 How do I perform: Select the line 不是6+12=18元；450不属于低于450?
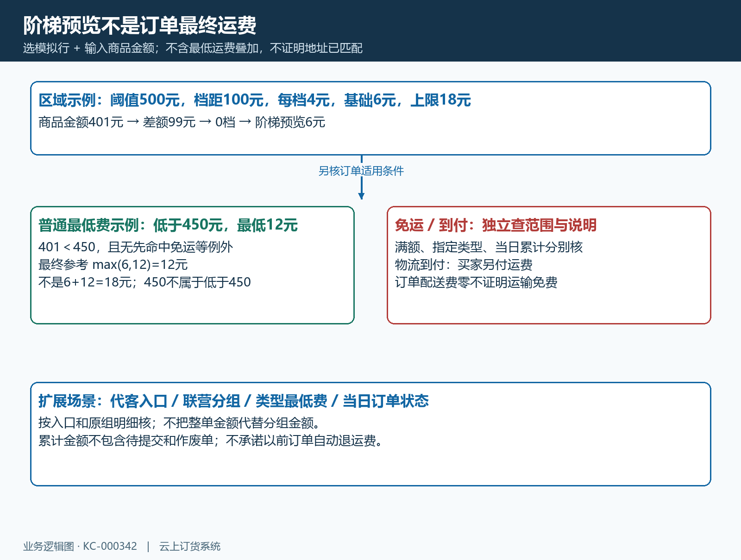point(144,282)
